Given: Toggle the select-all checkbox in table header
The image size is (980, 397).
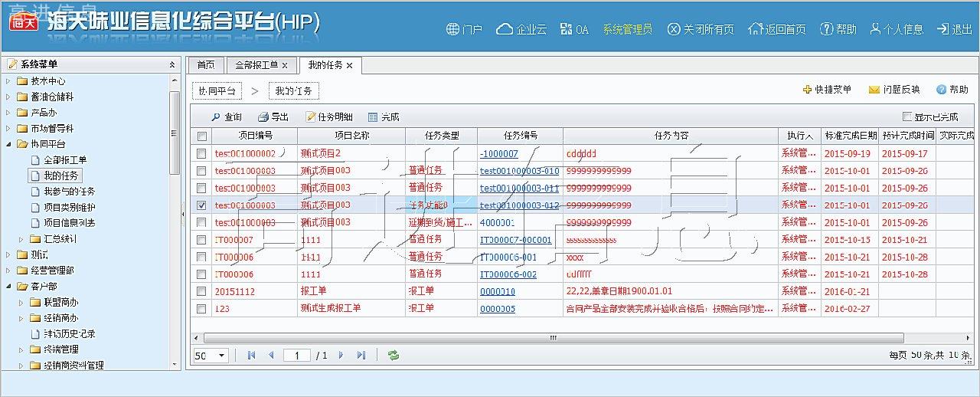Looking at the screenshot, I should (202, 136).
